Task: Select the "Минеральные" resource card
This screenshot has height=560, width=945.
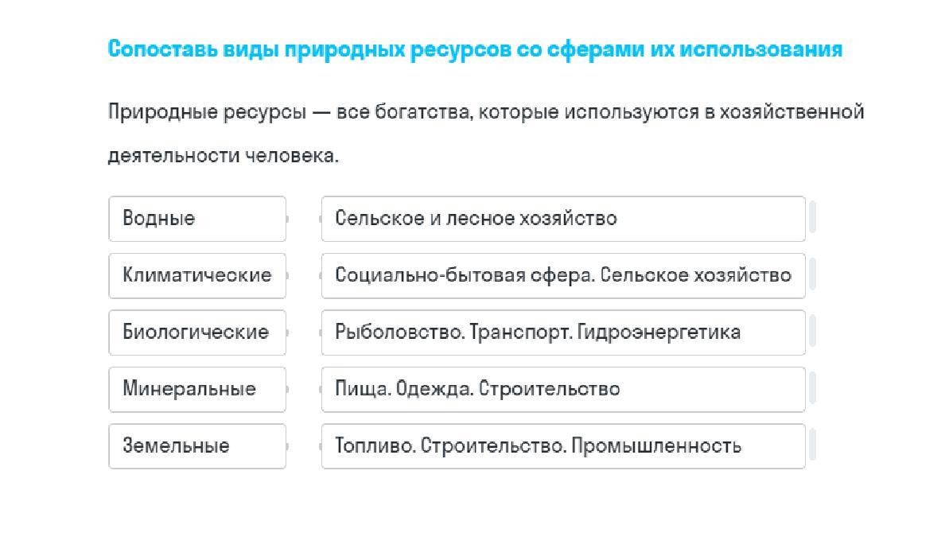Action: pyautogui.click(x=196, y=389)
